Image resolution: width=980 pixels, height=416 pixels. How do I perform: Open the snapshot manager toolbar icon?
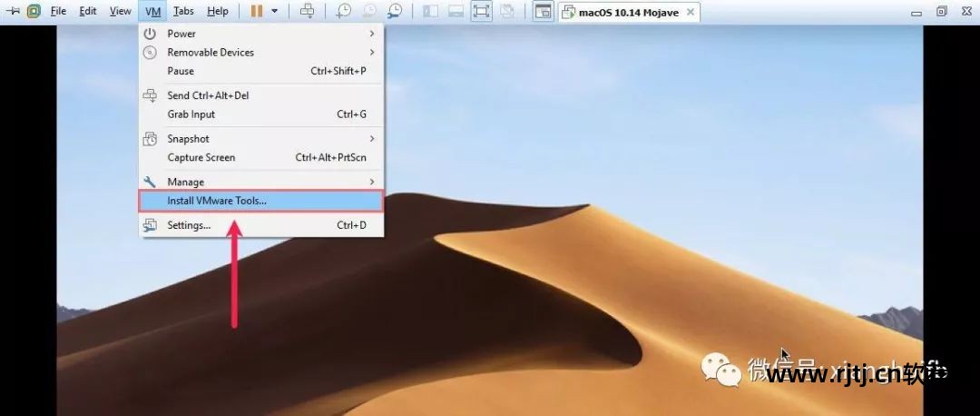[395, 11]
